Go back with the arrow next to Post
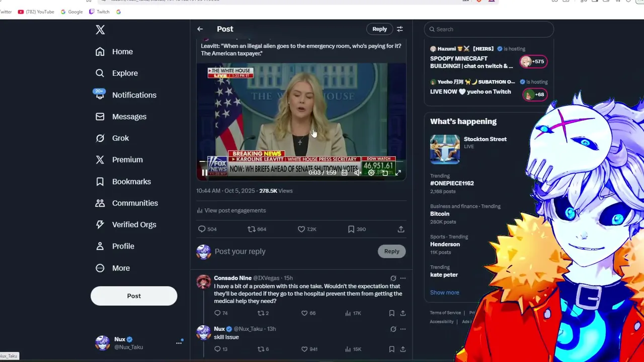The height and width of the screenshot is (362, 644). [x=200, y=29]
